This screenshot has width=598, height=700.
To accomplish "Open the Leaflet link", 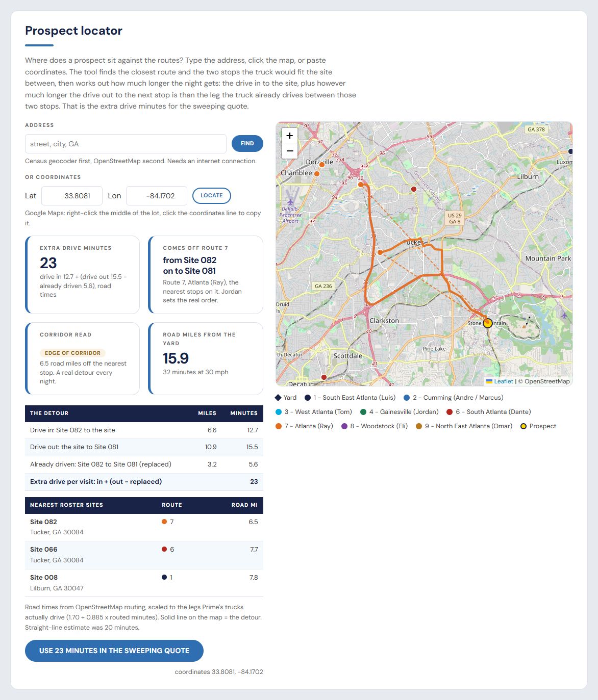I will pyautogui.click(x=500, y=381).
